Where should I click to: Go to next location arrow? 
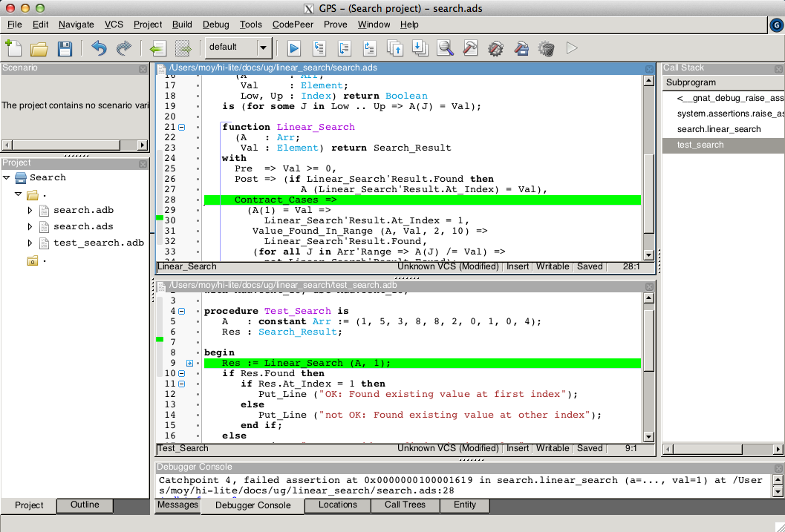click(183, 48)
